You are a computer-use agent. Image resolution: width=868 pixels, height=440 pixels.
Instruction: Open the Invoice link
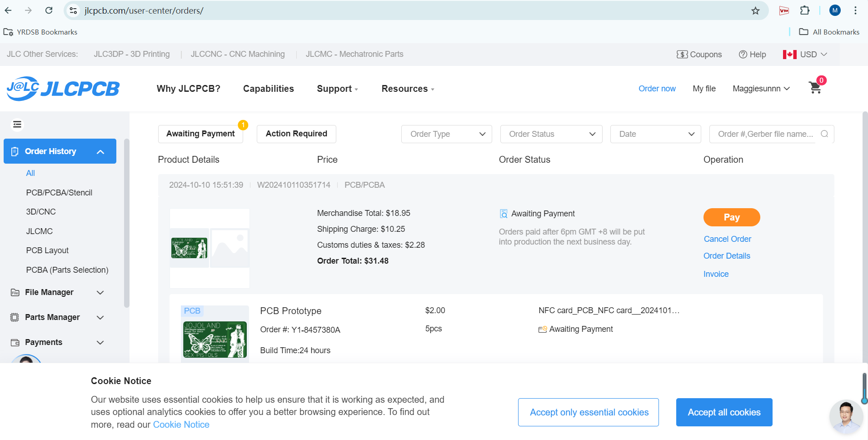click(x=716, y=274)
